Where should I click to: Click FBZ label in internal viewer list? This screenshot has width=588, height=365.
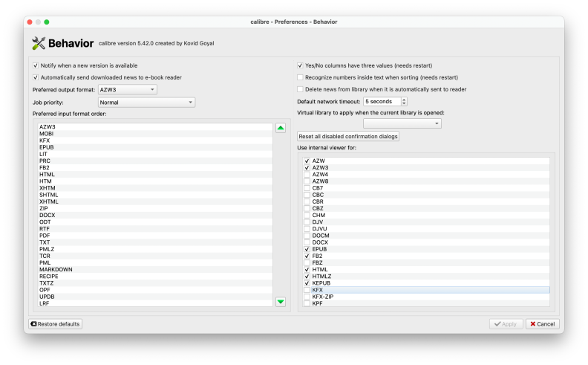[x=317, y=263]
